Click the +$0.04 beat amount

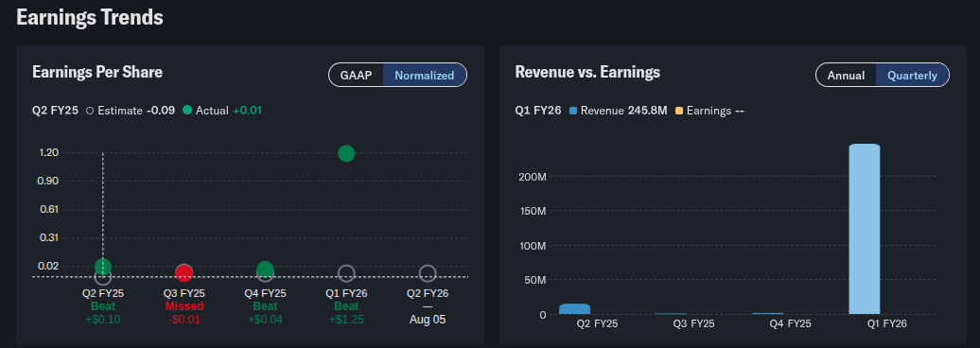[x=265, y=320]
